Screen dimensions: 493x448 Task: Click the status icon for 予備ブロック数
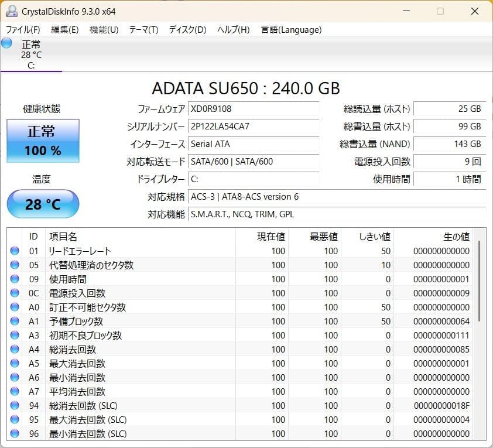coord(15,321)
